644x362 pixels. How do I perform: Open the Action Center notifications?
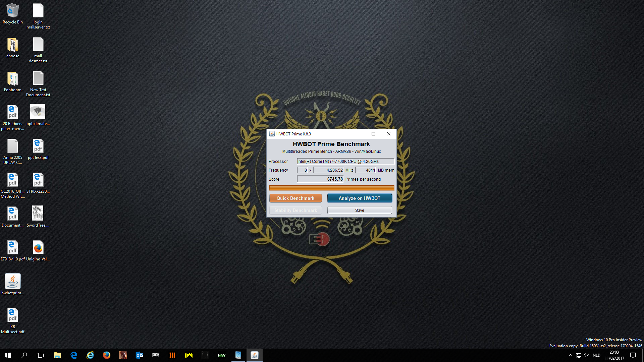coord(633,355)
